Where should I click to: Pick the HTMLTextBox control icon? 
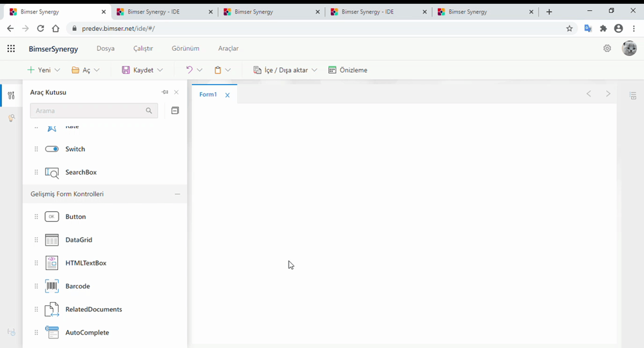(x=52, y=263)
